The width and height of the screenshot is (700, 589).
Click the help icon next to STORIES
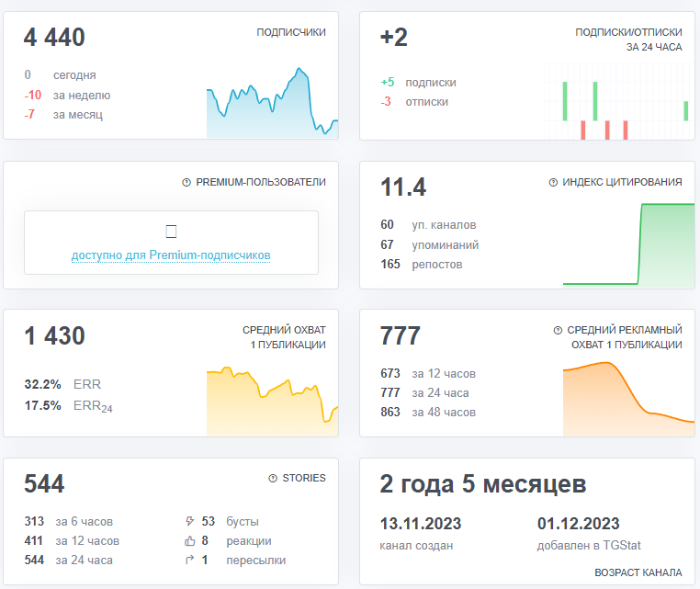273,478
